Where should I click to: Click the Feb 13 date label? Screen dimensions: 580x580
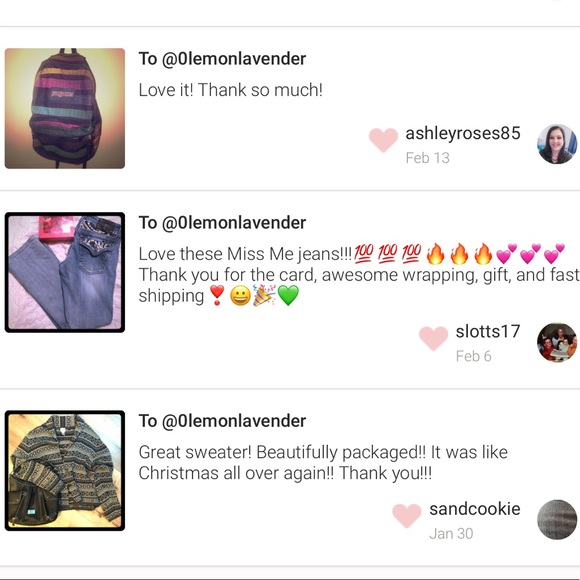[x=427, y=158]
